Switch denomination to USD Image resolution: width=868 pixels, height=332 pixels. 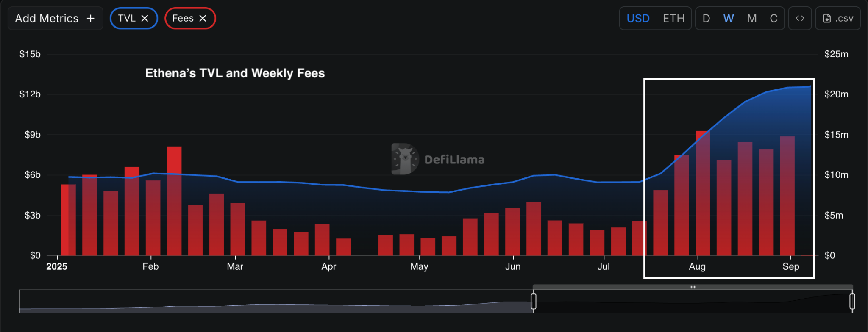638,18
